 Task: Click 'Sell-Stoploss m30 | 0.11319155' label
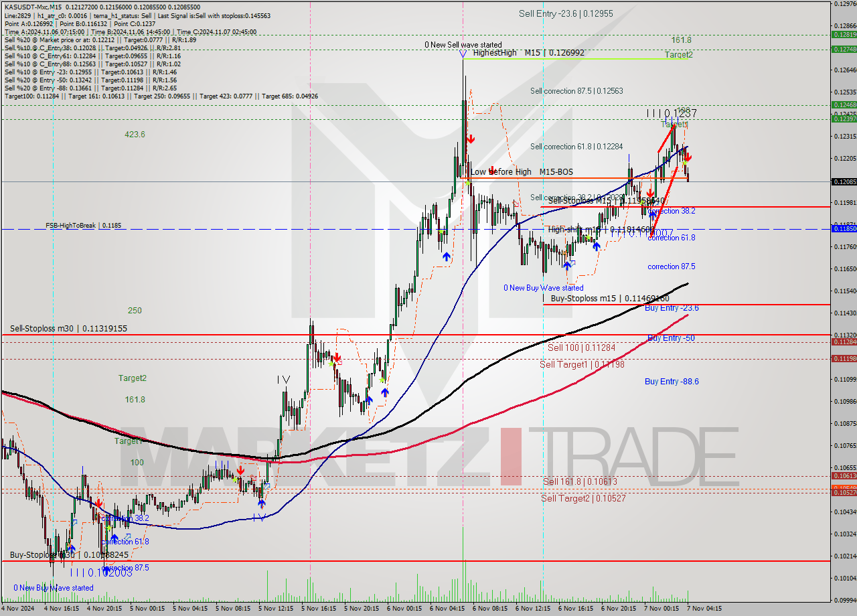[68, 329]
